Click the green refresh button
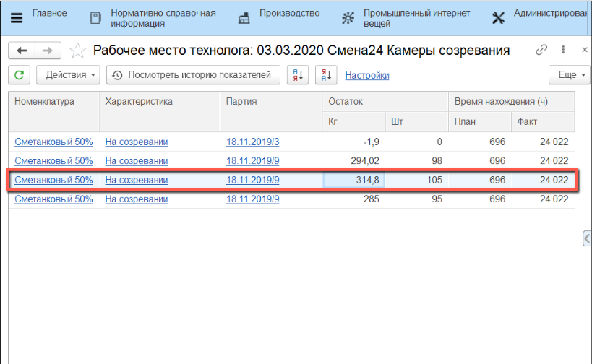 (x=20, y=75)
